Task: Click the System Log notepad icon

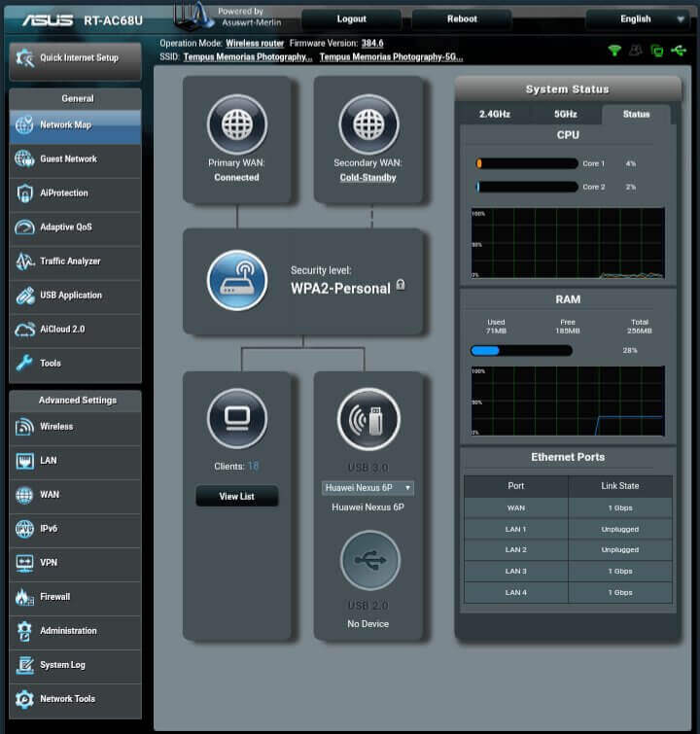Action: [24, 665]
